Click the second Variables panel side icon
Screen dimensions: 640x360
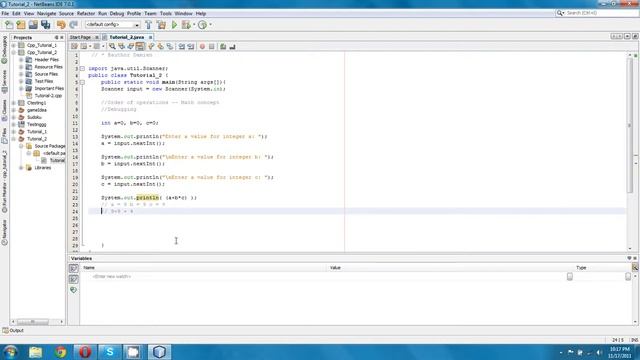(73, 279)
